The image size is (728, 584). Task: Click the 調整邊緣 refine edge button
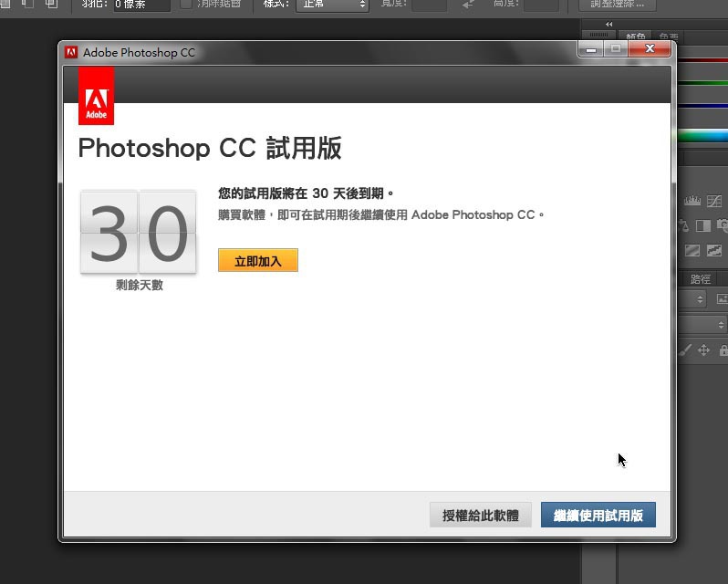pos(617,5)
